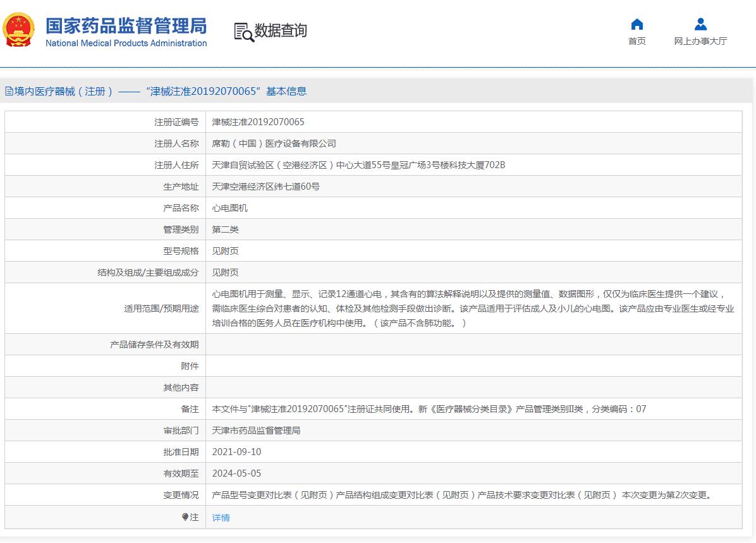Select the 产品储存条件及有效期 label
The image size is (756, 543).
[154, 345]
